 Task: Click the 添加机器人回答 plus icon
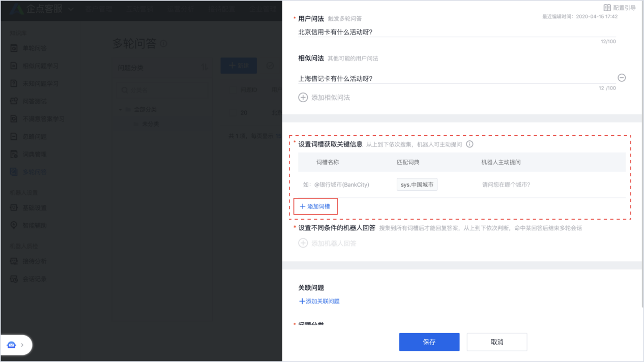[x=303, y=243]
